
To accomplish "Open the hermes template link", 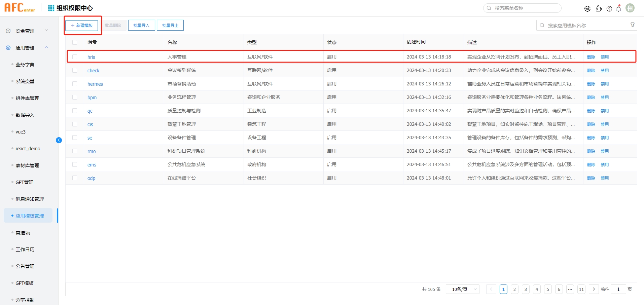I will pos(95,84).
